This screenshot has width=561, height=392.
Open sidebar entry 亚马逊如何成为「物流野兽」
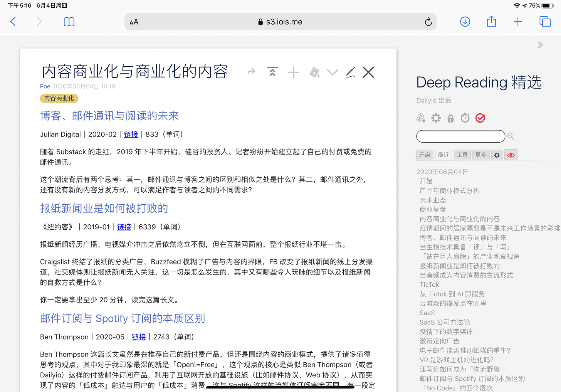tap(462, 369)
